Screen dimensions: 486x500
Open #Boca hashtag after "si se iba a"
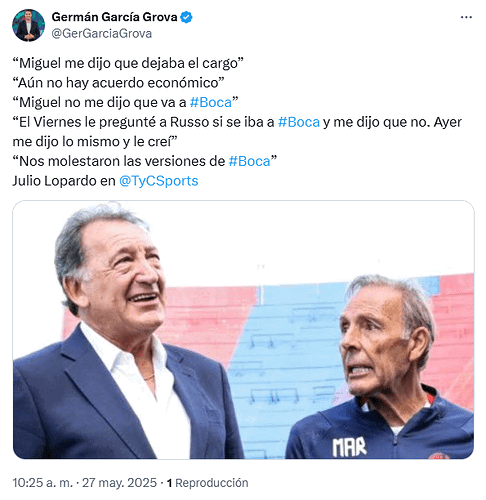click(x=299, y=122)
